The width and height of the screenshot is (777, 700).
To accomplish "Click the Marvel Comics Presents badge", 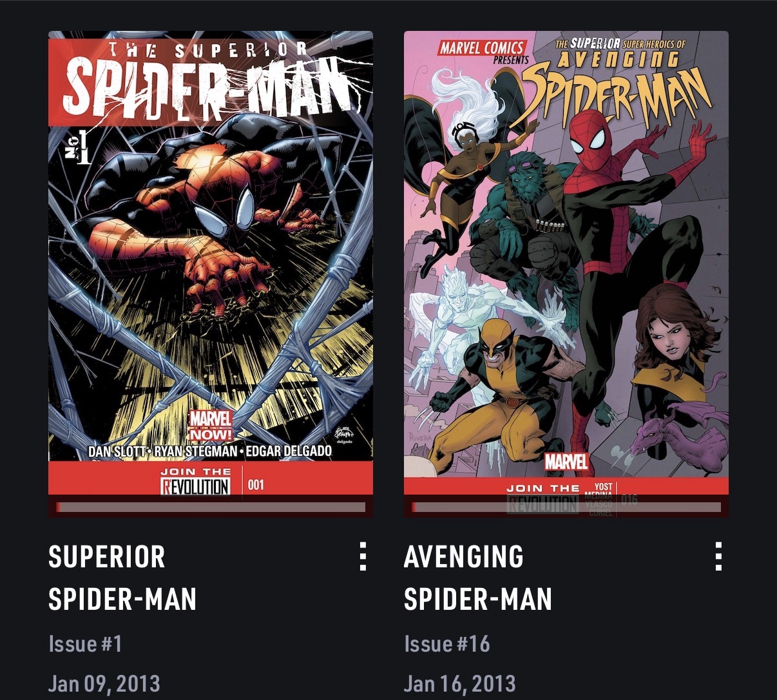I will coord(484,52).
